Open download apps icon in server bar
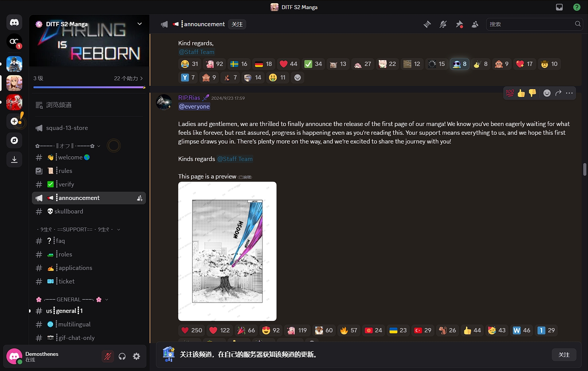588x371 pixels. tap(14, 159)
